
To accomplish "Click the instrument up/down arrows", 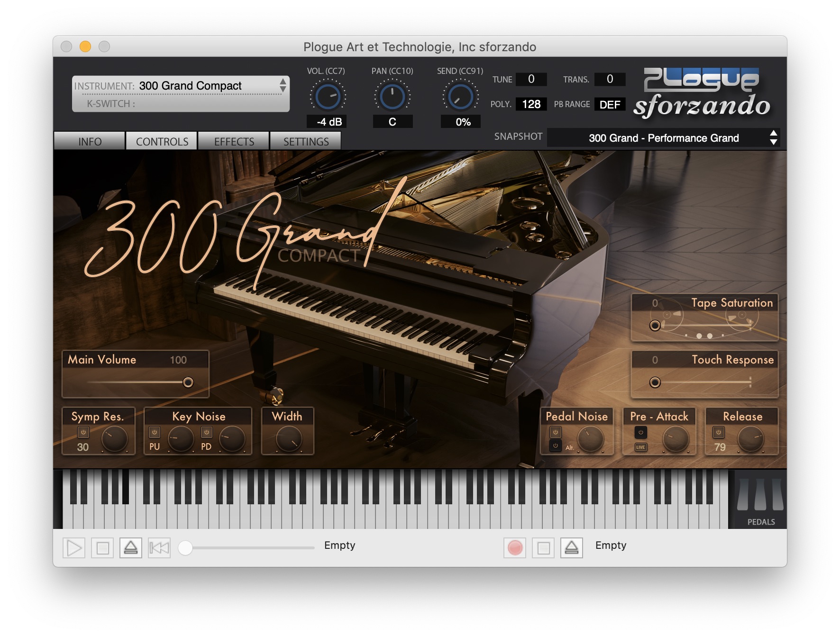I will (x=283, y=85).
